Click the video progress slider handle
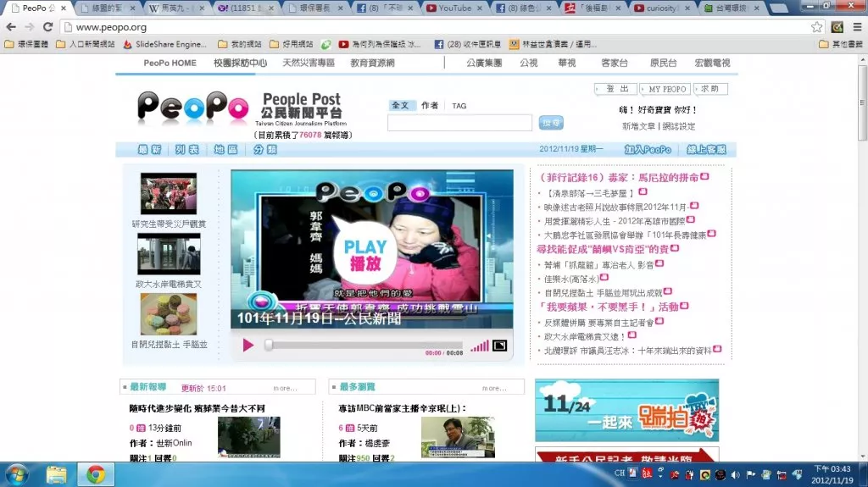Image resolution: width=868 pixels, height=487 pixels. click(269, 345)
